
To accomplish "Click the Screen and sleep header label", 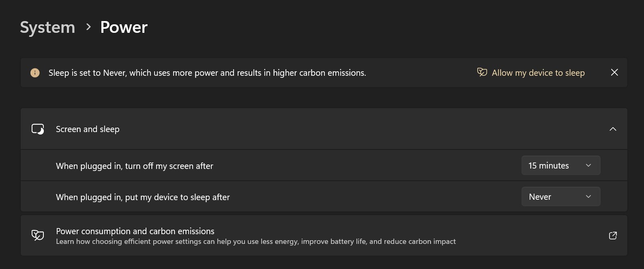I will tap(88, 129).
